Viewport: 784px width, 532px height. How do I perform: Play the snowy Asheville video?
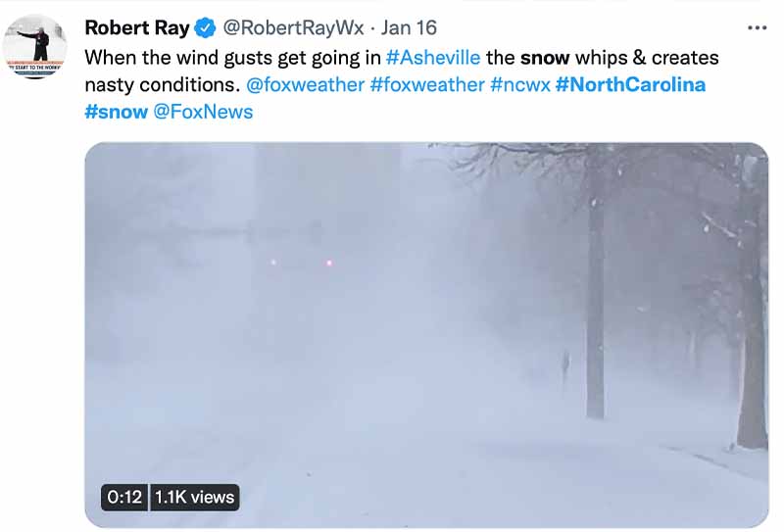[426, 335]
